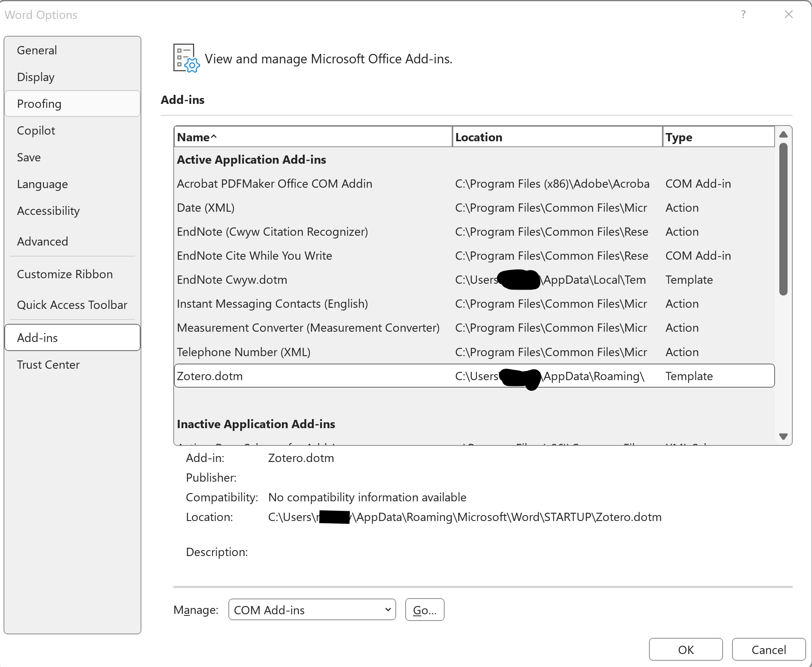This screenshot has width=812, height=667.
Task: Click the scroll up arrow in add-ins list
Action: [x=783, y=135]
